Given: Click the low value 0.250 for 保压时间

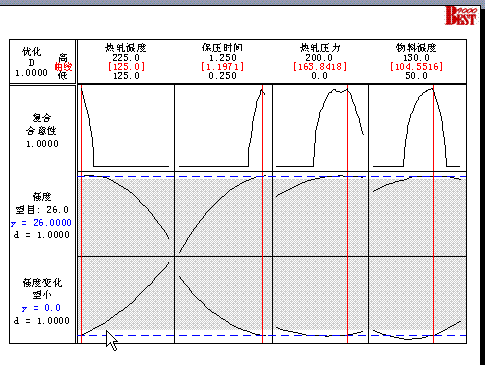Looking at the screenshot, I should [222, 76].
